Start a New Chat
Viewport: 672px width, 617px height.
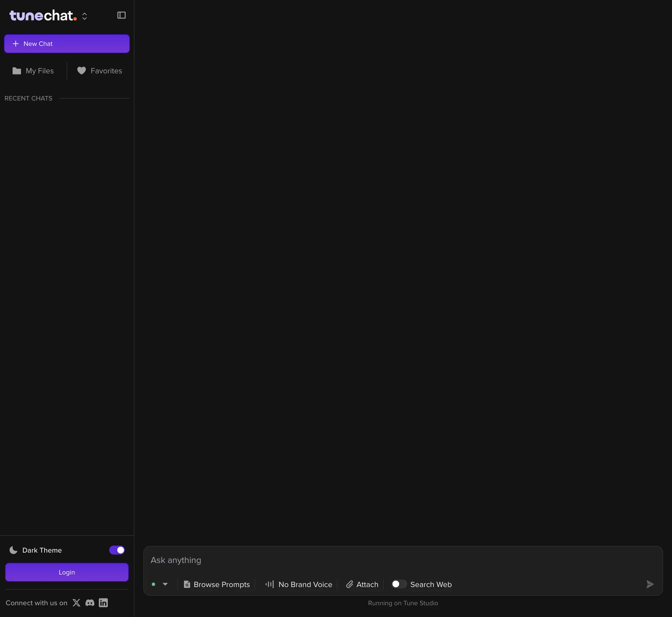pos(67,44)
